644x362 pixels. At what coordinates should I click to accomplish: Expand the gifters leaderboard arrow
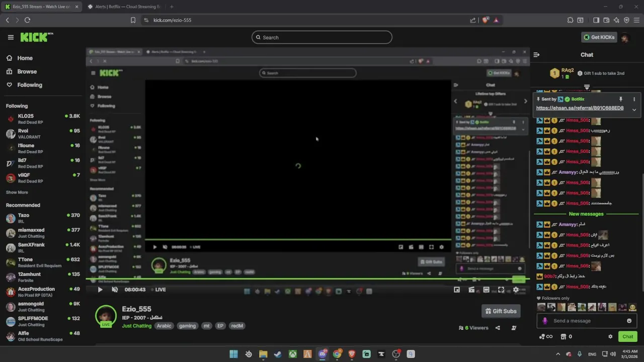587,87
